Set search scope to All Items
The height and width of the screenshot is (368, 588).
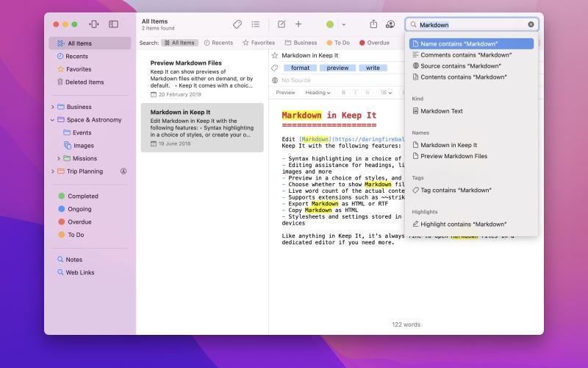[x=179, y=43]
